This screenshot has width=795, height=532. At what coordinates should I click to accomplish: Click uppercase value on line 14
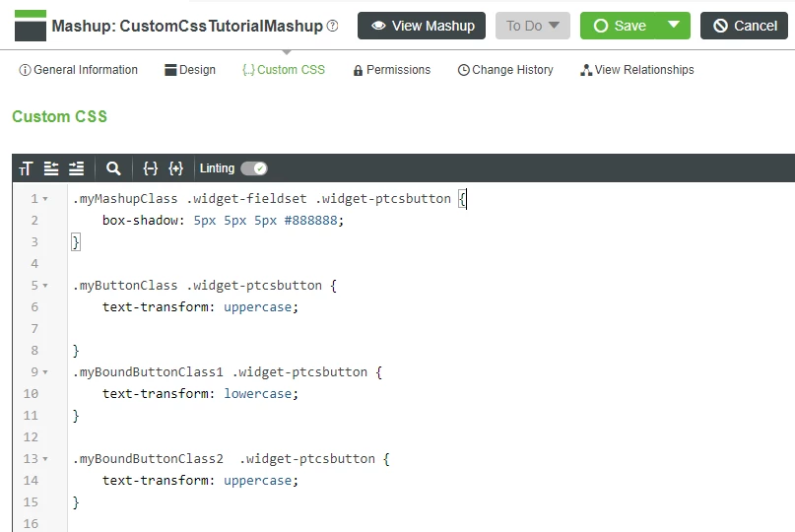pos(257,480)
